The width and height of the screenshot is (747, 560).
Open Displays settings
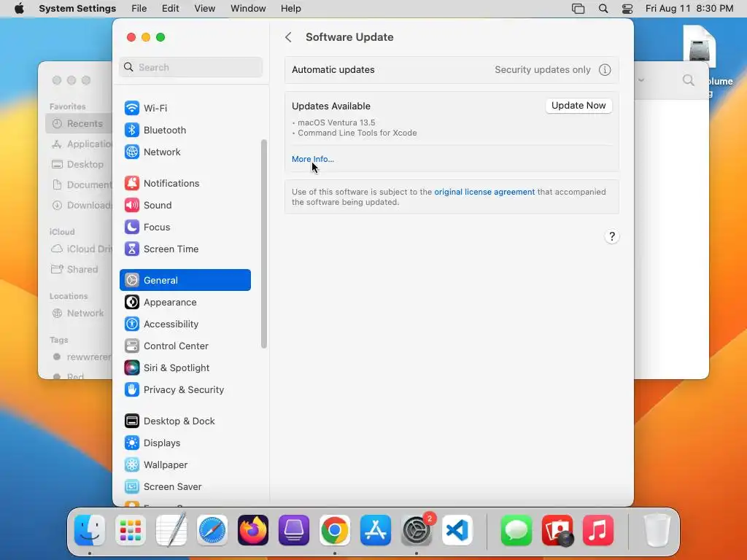click(185, 443)
